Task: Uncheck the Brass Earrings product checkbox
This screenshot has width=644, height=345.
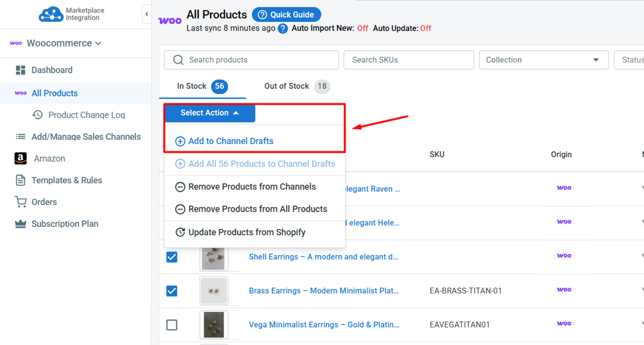Action: [x=172, y=291]
